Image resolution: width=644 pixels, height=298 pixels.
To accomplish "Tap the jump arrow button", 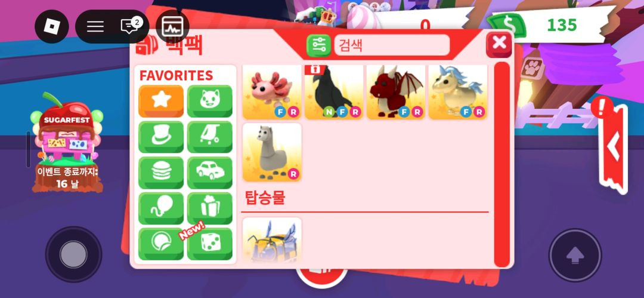I will pyautogui.click(x=575, y=255).
